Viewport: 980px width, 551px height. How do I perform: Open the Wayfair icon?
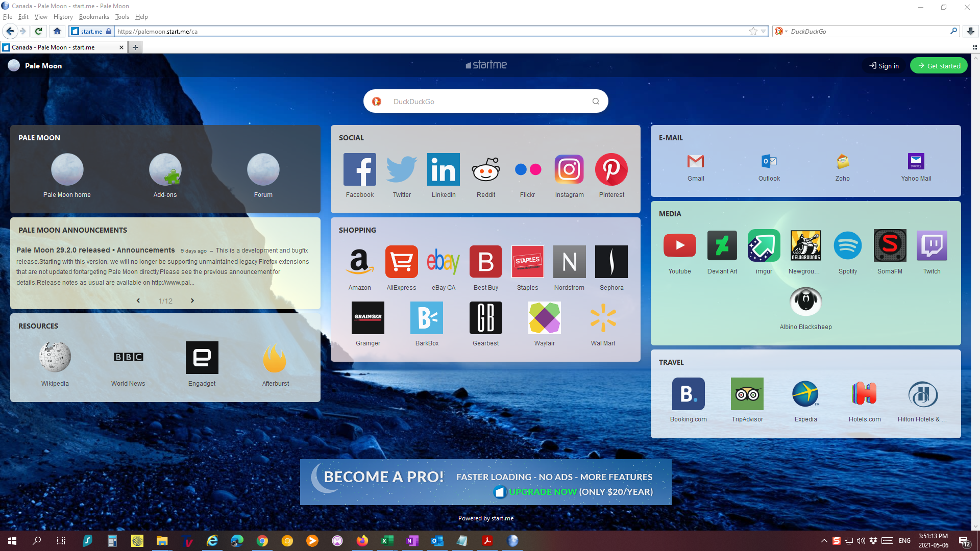545,318
